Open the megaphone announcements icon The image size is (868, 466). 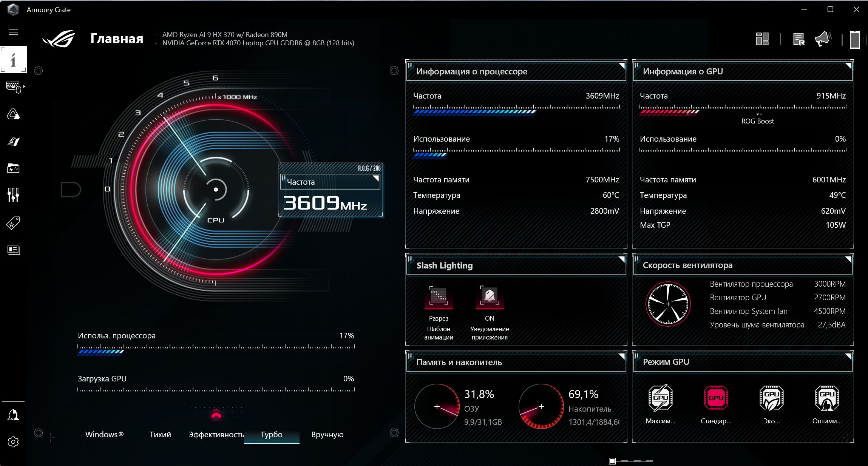tap(823, 39)
